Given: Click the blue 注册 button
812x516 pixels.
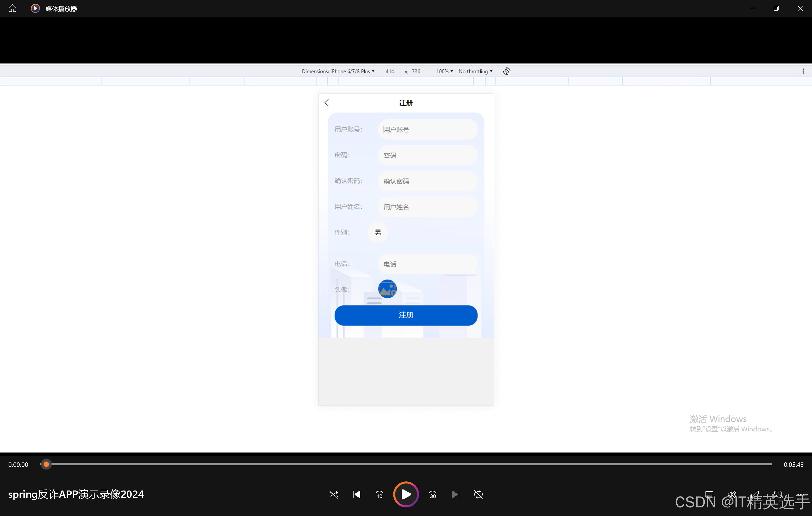Looking at the screenshot, I should (x=406, y=315).
